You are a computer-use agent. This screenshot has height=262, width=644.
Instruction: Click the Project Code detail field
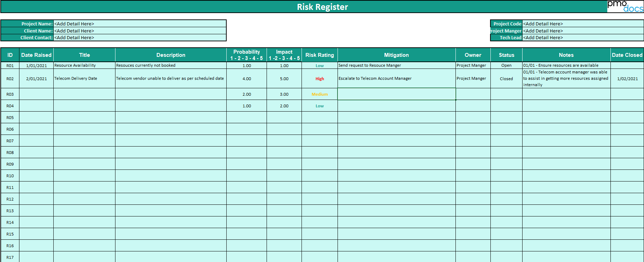click(583, 24)
